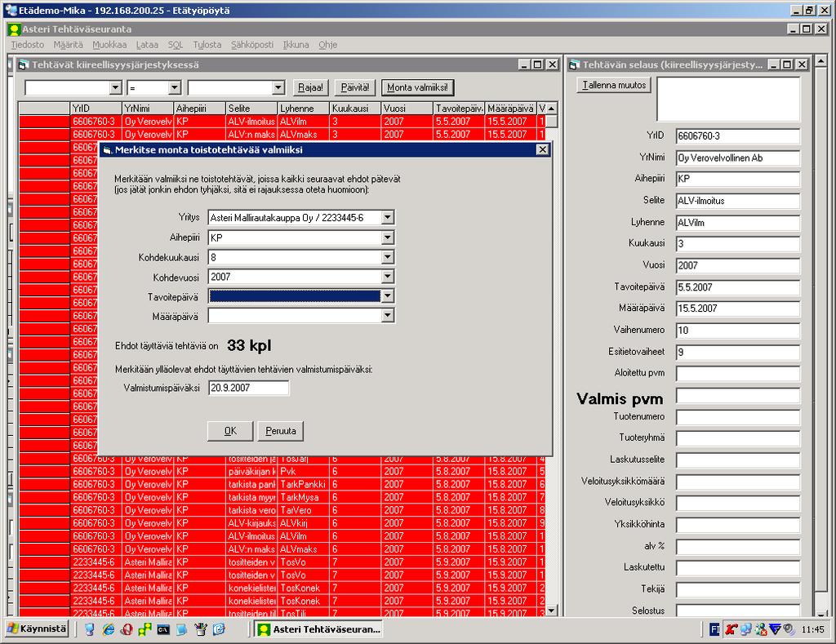Confirm with the OK button

[229, 431]
